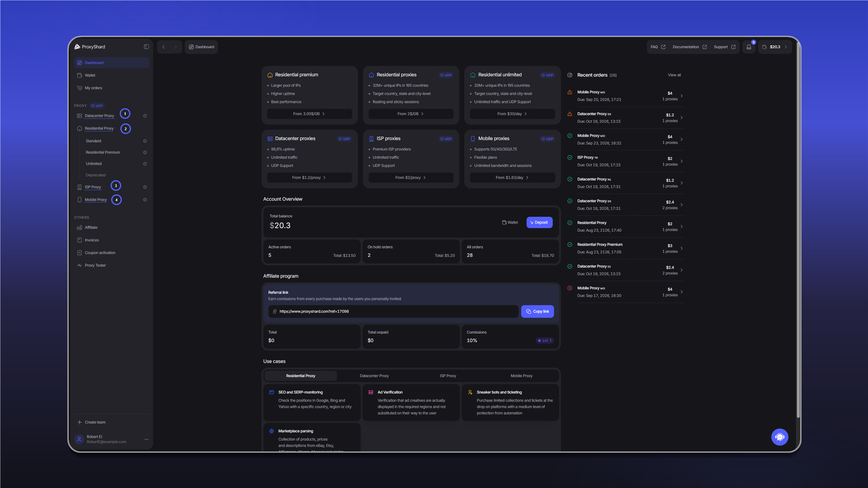Open user options menu beside Robert El
The image size is (868, 488).
tap(146, 440)
